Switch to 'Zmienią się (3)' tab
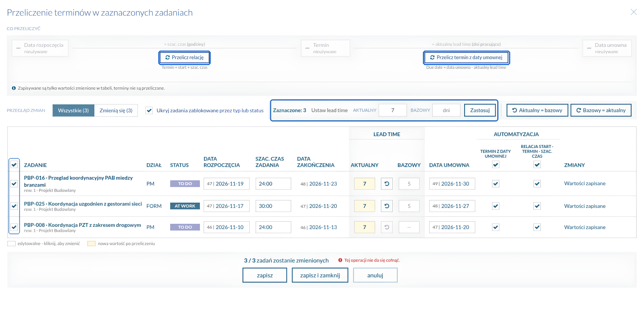 click(116, 110)
